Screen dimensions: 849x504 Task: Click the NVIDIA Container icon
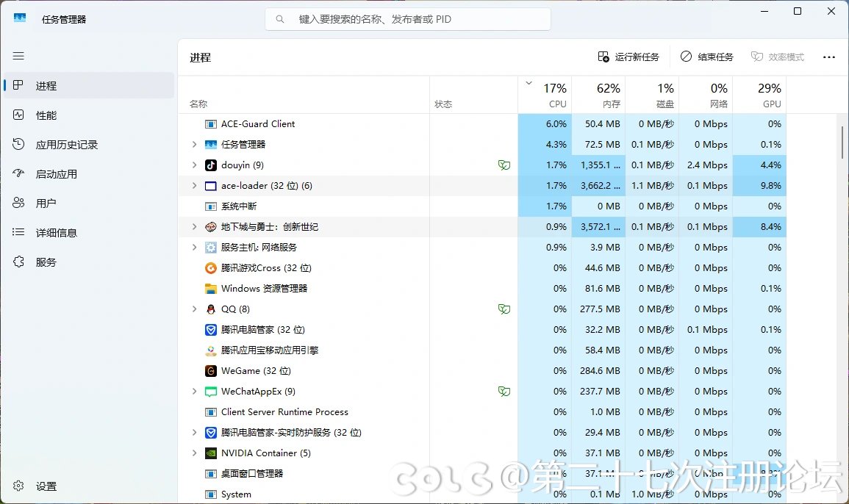211,453
